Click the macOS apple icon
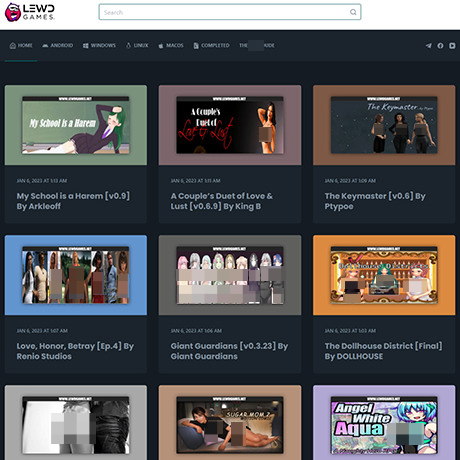 click(x=161, y=46)
